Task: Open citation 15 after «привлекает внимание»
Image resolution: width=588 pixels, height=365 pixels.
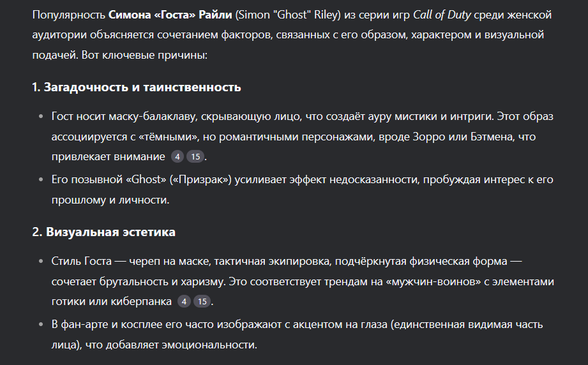Action: pyautogui.click(x=195, y=156)
